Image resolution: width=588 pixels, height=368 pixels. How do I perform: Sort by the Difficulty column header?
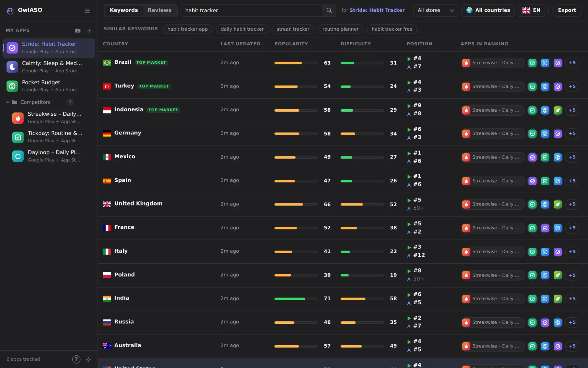(x=356, y=44)
